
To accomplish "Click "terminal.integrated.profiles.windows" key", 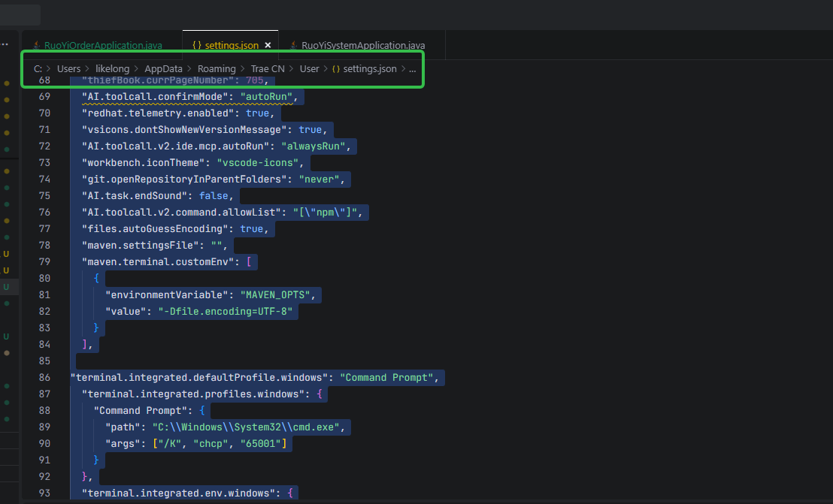I will (x=193, y=394).
